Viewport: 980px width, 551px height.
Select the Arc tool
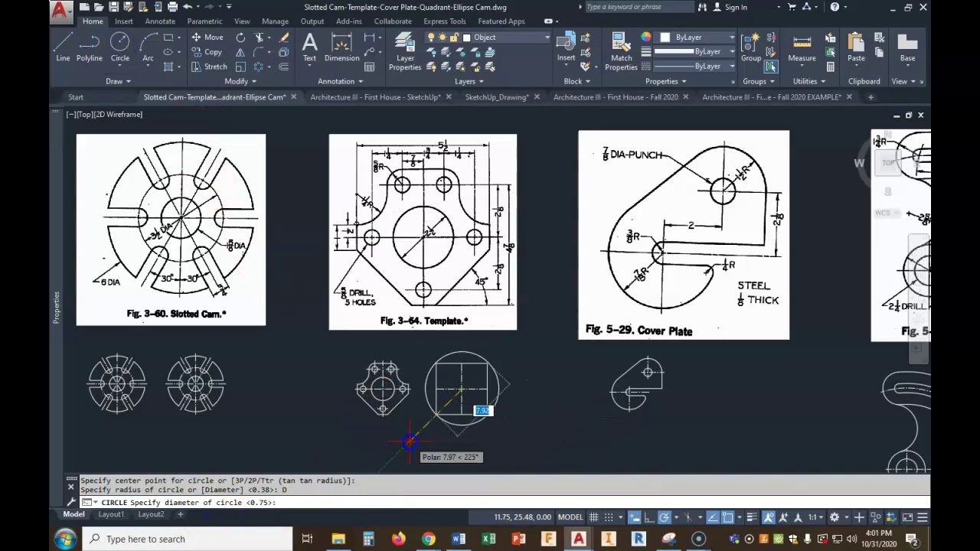coord(148,47)
